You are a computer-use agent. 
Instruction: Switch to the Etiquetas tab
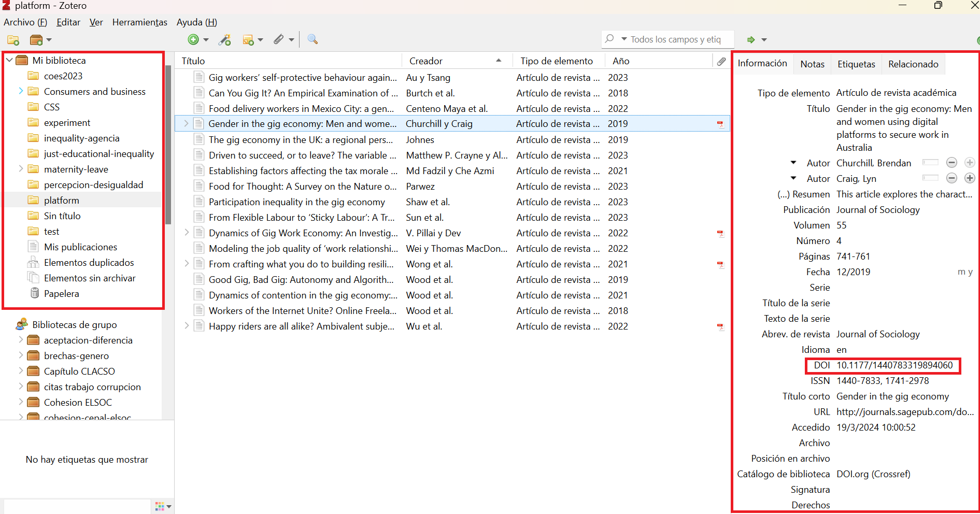[x=856, y=64]
